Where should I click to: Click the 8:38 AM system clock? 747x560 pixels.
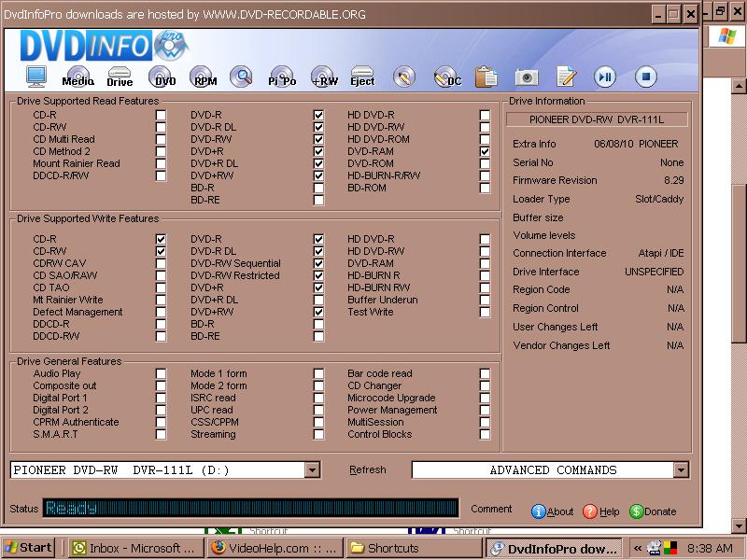pyautogui.click(x=710, y=548)
